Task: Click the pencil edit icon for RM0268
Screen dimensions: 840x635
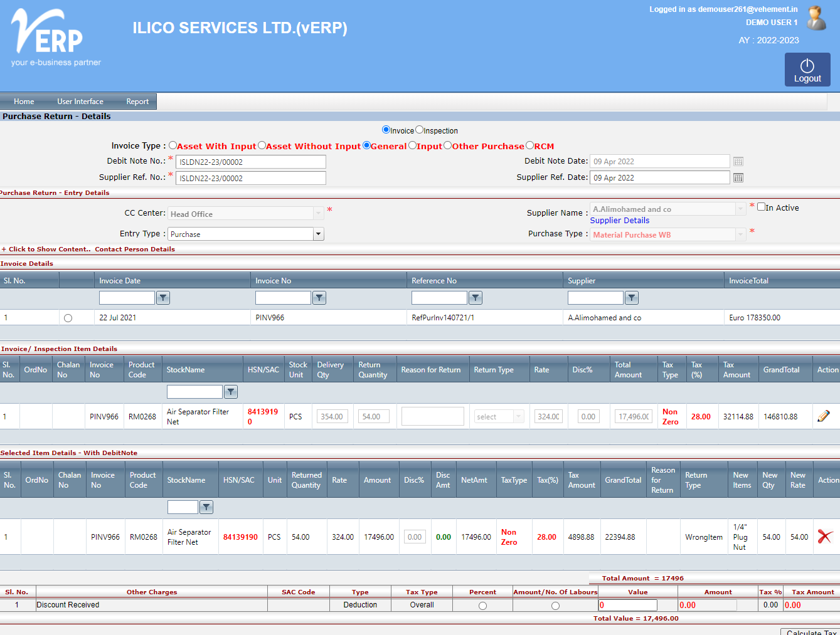Action: click(824, 416)
